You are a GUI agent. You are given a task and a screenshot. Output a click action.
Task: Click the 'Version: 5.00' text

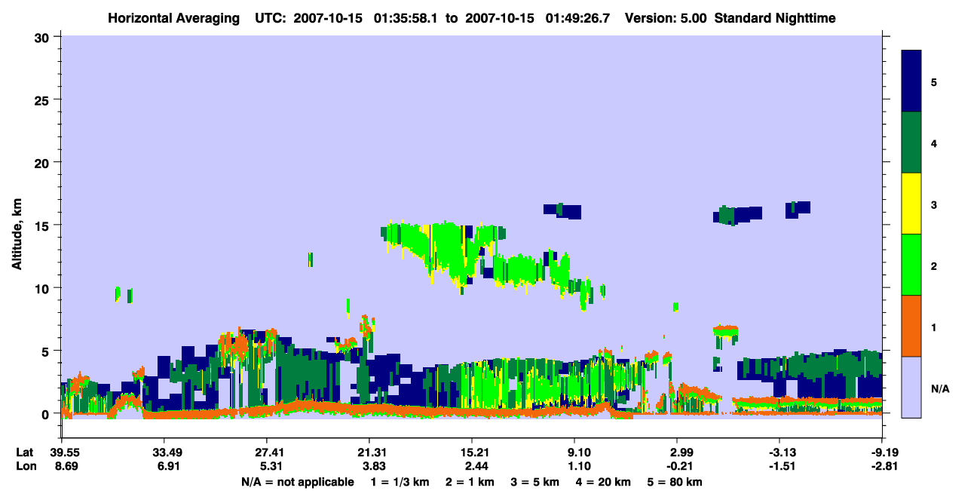pos(664,17)
